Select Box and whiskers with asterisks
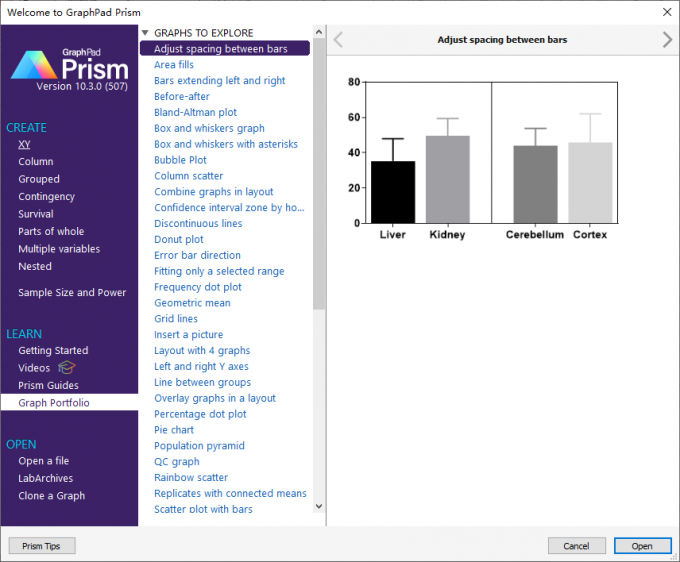This screenshot has height=562, width=680. 226,144
